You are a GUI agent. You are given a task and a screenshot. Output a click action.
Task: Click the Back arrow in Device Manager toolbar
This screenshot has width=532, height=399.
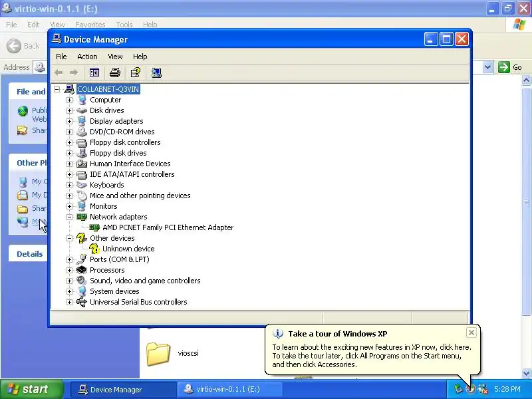59,72
